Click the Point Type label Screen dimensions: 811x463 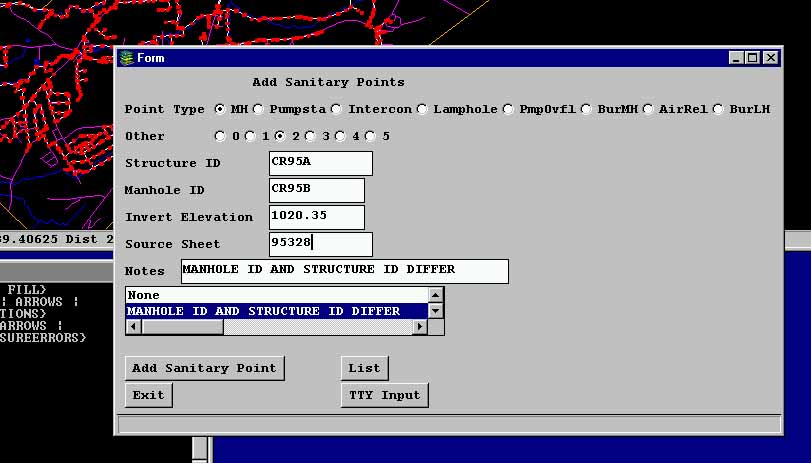(164, 110)
